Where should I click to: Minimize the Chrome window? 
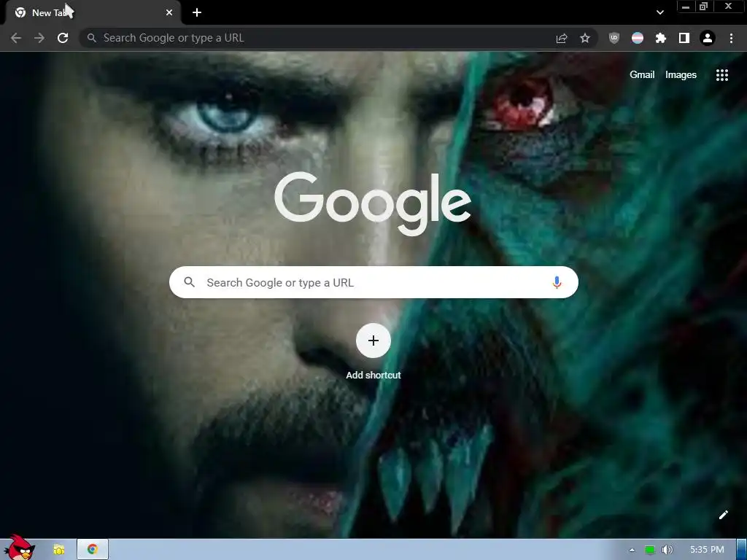pos(686,7)
